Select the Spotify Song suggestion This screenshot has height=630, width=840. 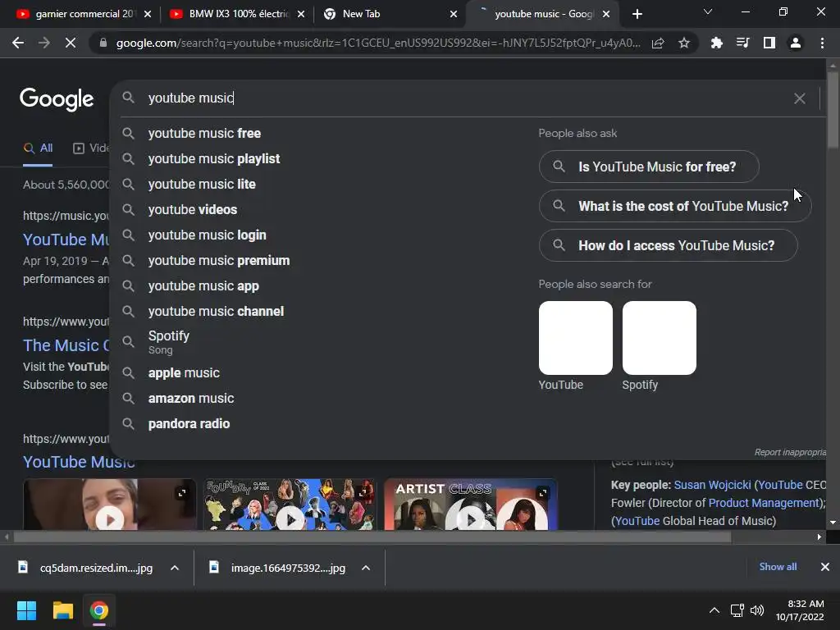[169, 342]
